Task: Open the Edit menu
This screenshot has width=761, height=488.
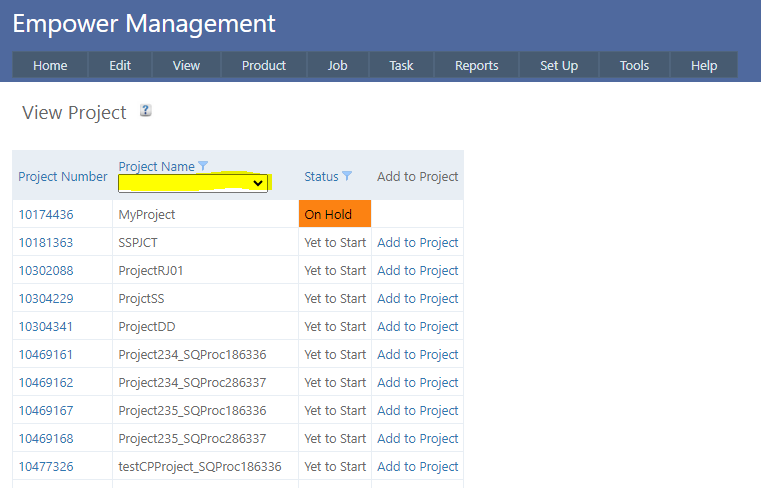Action: tap(120, 65)
